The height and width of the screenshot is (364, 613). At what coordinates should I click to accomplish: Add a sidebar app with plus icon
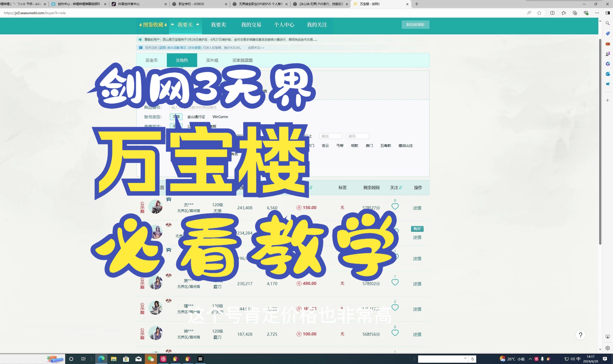pos(608,100)
